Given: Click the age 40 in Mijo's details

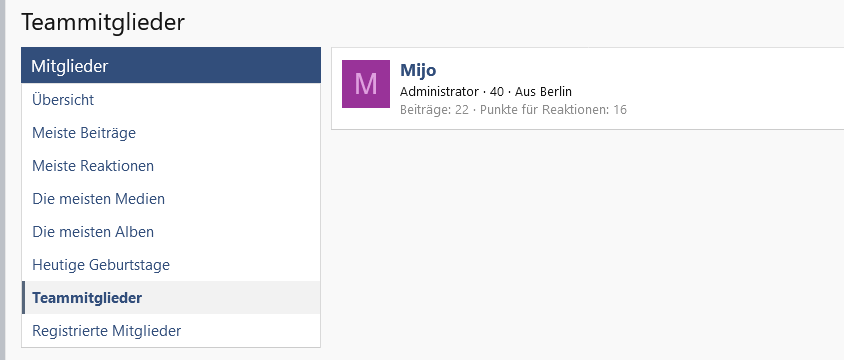Looking at the screenshot, I should [x=497, y=91].
